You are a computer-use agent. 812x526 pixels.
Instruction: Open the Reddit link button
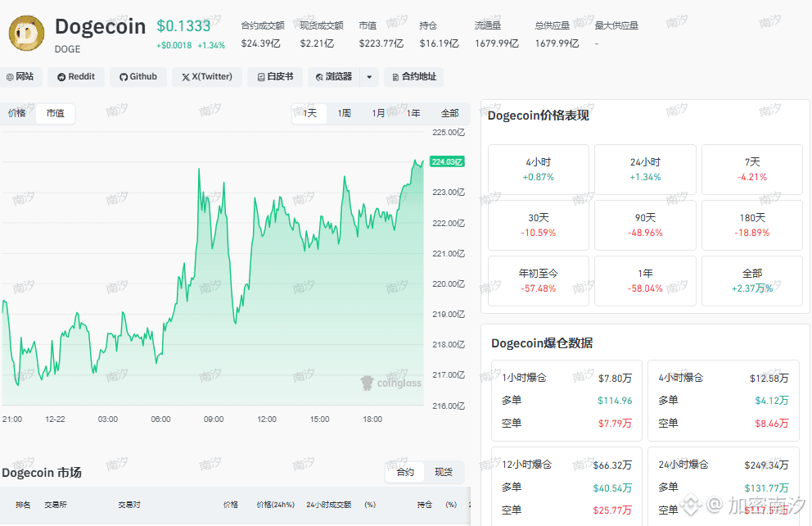click(x=76, y=77)
